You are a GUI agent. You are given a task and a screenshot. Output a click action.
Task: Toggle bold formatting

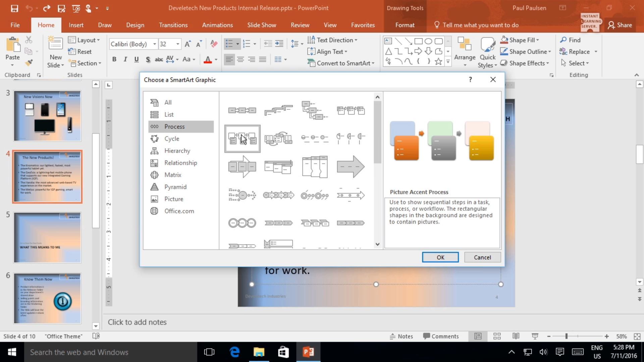click(x=114, y=59)
